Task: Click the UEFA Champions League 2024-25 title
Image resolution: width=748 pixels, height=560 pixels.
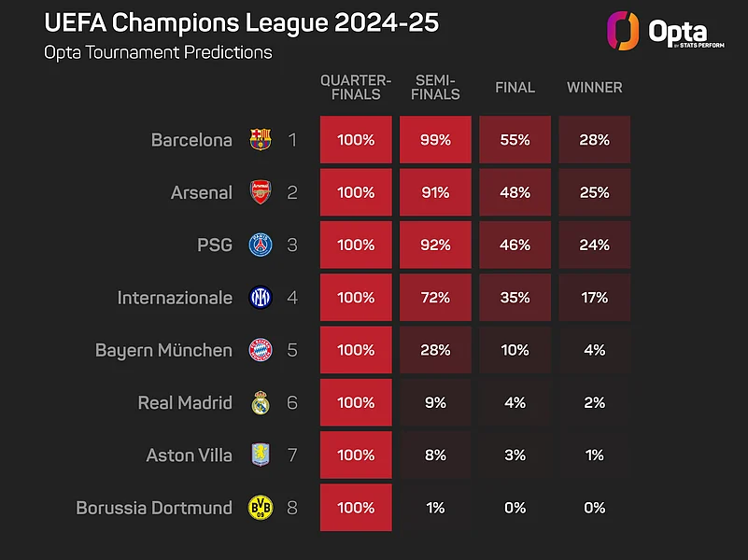Action: 241,22
